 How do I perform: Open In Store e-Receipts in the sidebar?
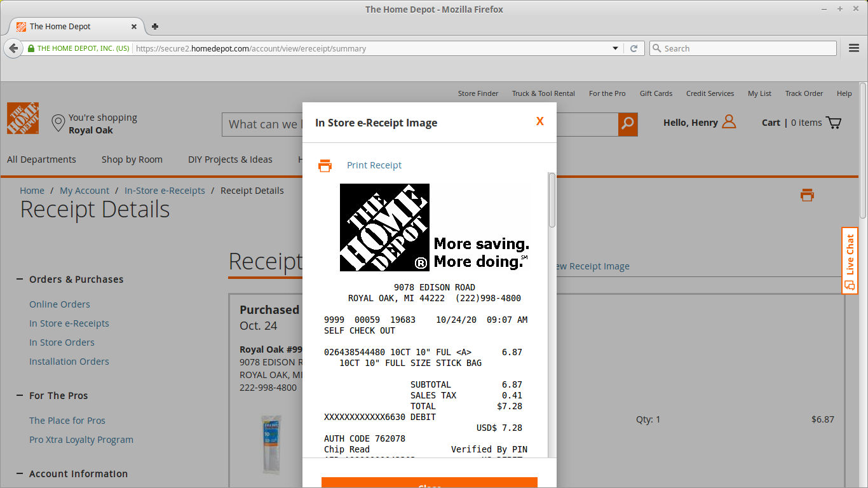(69, 323)
